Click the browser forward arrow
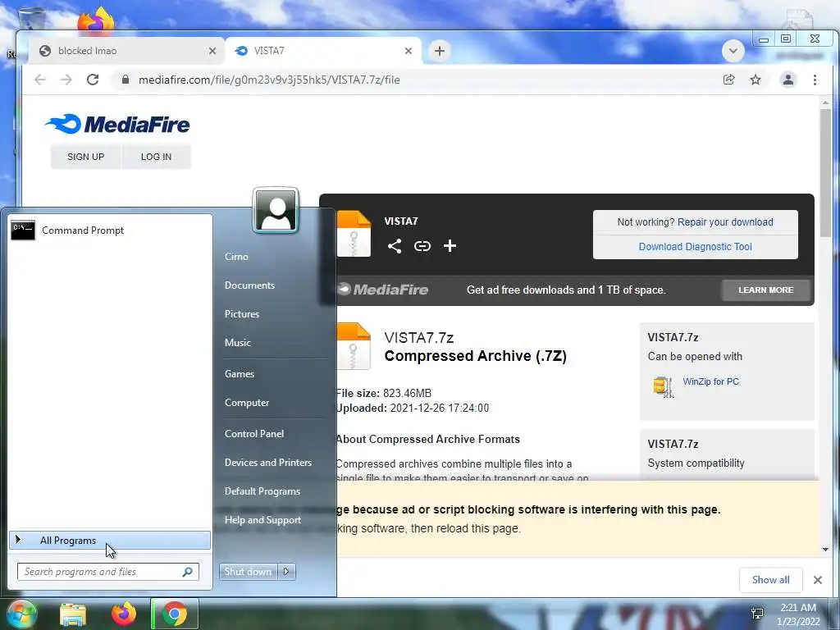 (x=66, y=80)
